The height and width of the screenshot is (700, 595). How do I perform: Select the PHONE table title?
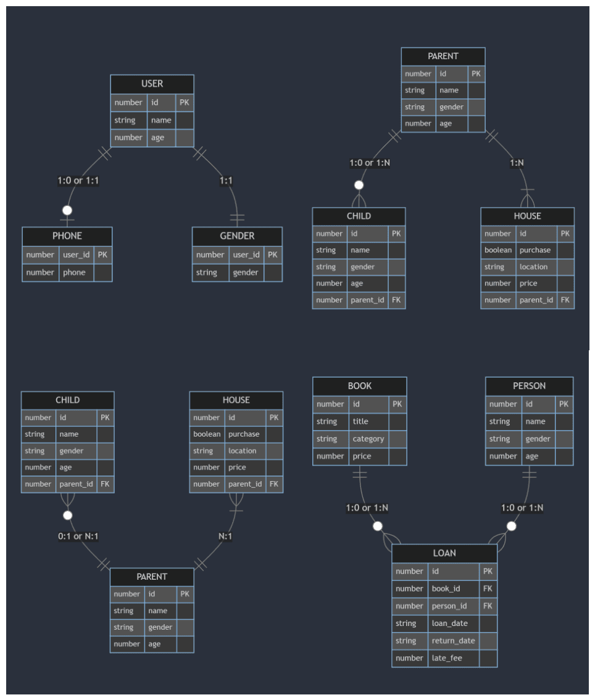click(x=67, y=236)
